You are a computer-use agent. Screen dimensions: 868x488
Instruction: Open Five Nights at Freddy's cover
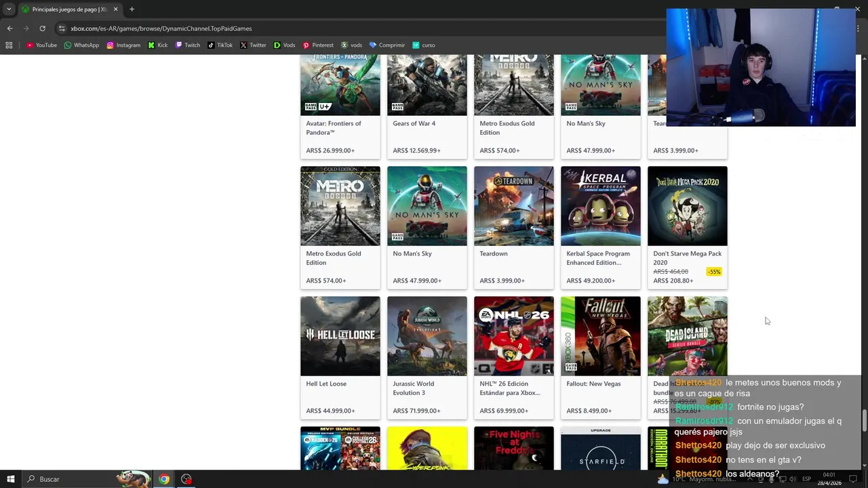[514, 448]
